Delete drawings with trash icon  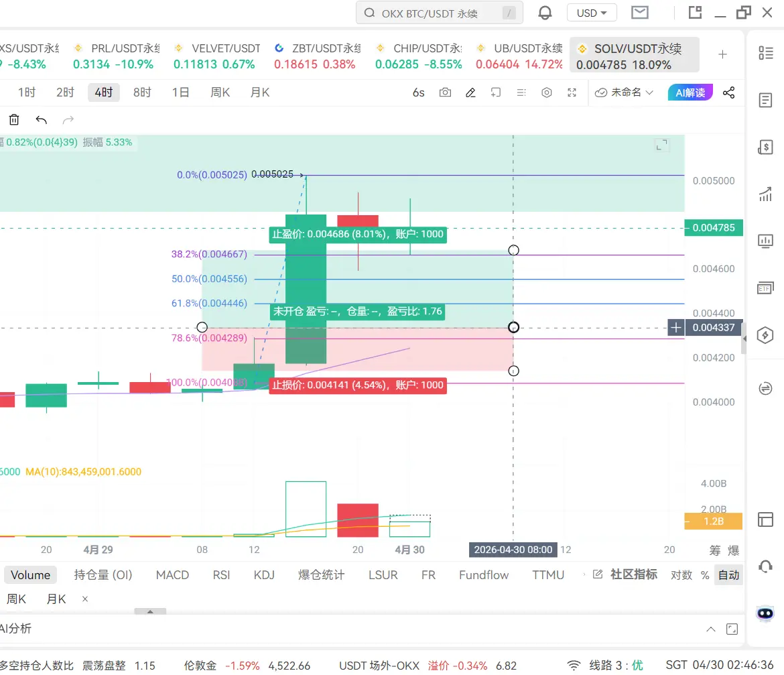[14, 119]
